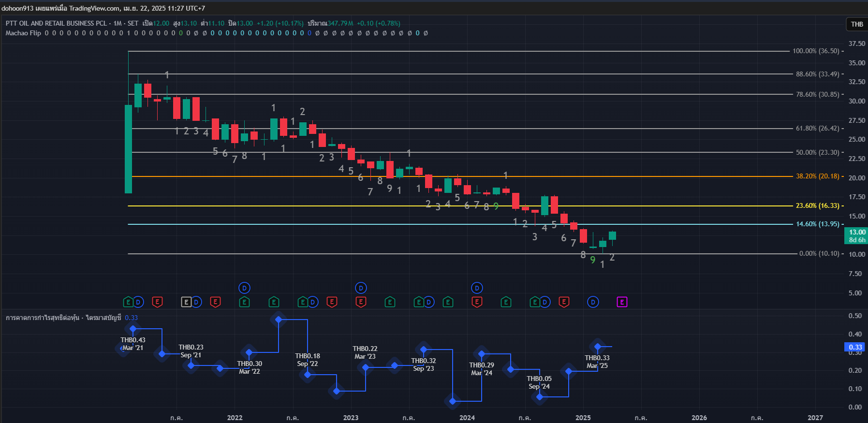Click the PTT OIL AND RETAIL BUSINESS PCL title
The height and width of the screenshot is (423, 868).
coord(56,23)
